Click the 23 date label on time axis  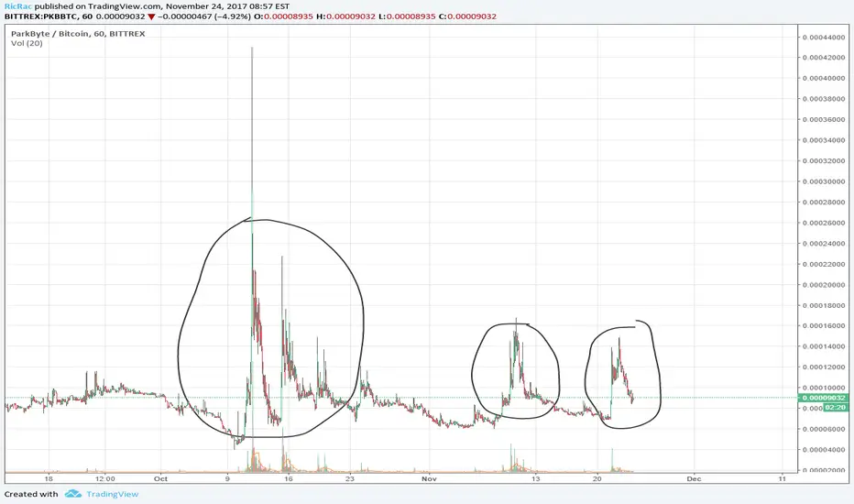coord(350,479)
